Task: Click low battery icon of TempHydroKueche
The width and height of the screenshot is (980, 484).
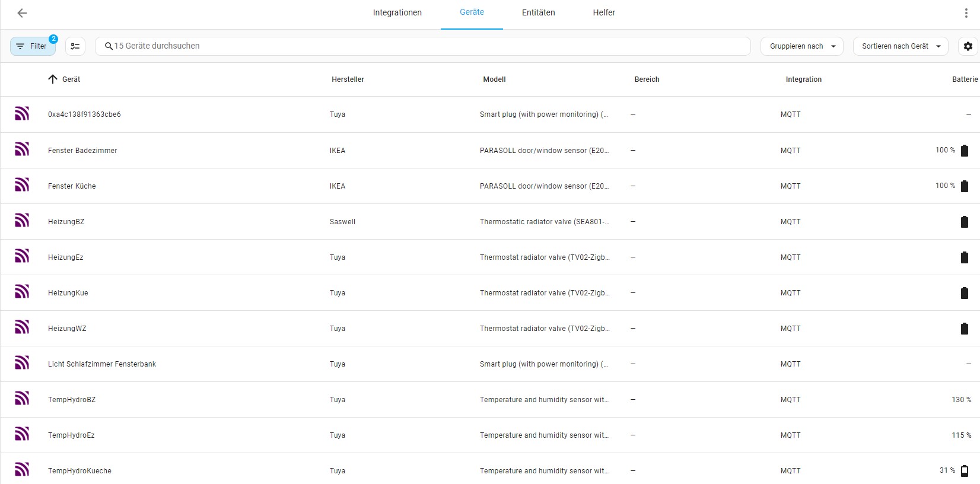Action: pyautogui.click(x=965, y=471)
